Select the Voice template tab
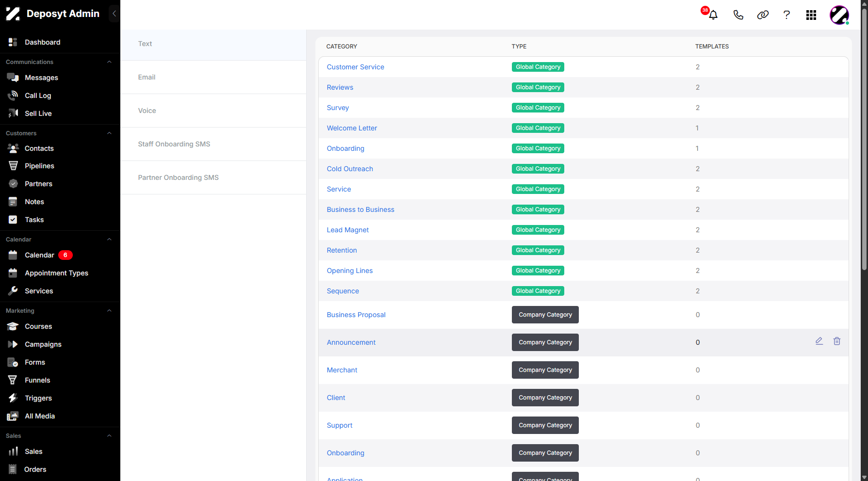 [213, 111]
